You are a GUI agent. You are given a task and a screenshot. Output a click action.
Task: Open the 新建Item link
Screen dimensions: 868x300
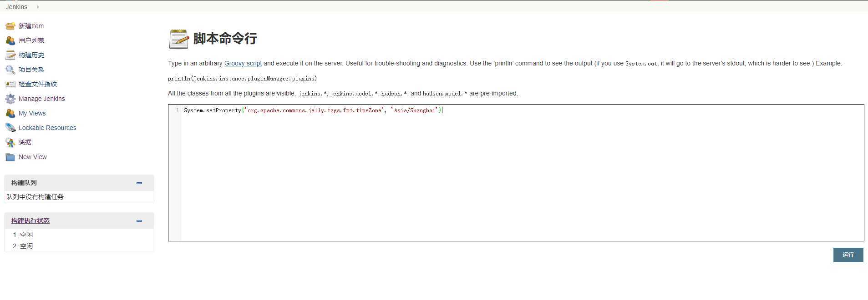(31, 26)
